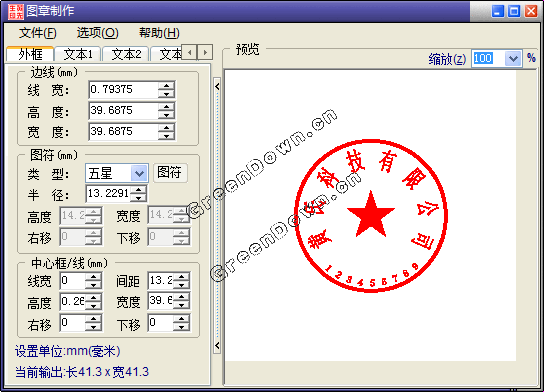Open the 帮助(H) menu

[159, 33]
